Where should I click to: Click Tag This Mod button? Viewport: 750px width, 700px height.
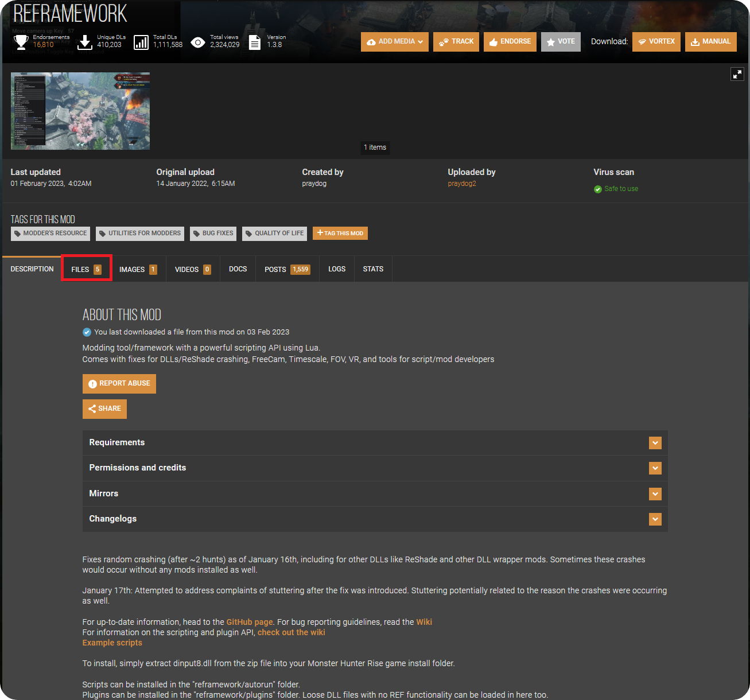(x=340, y=234)
